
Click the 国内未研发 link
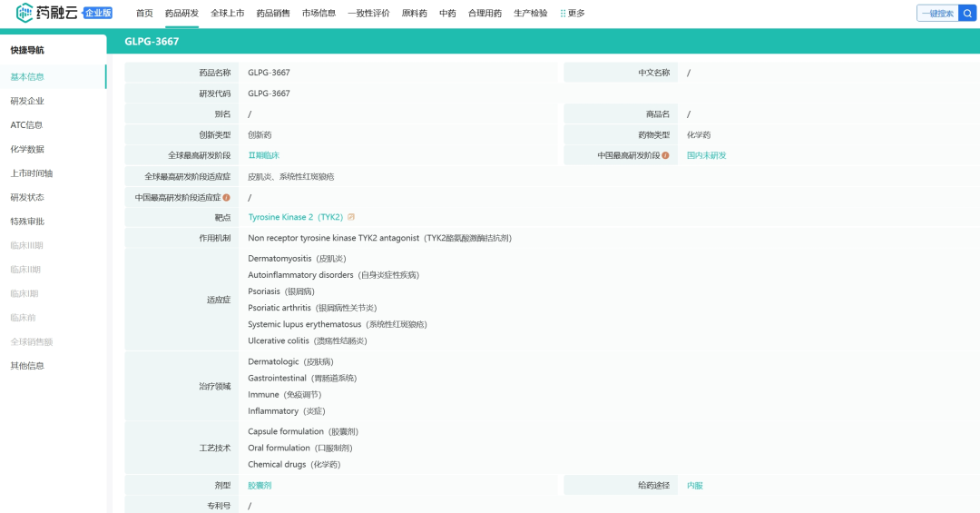tap(706, 155)
